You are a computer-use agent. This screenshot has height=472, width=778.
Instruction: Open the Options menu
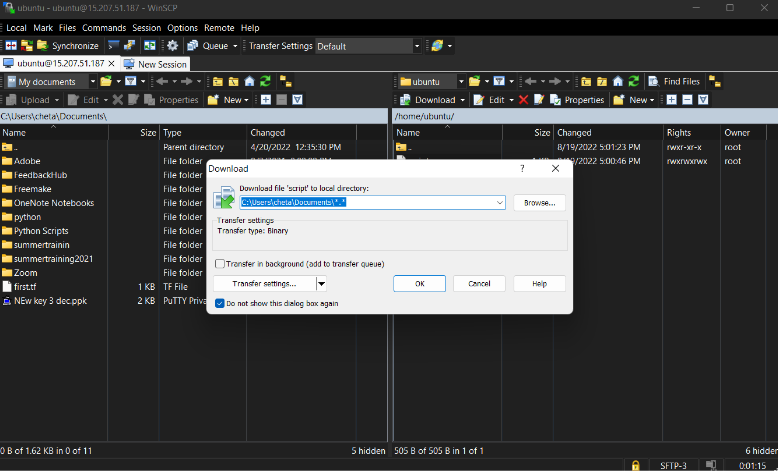tap(183, 28)
